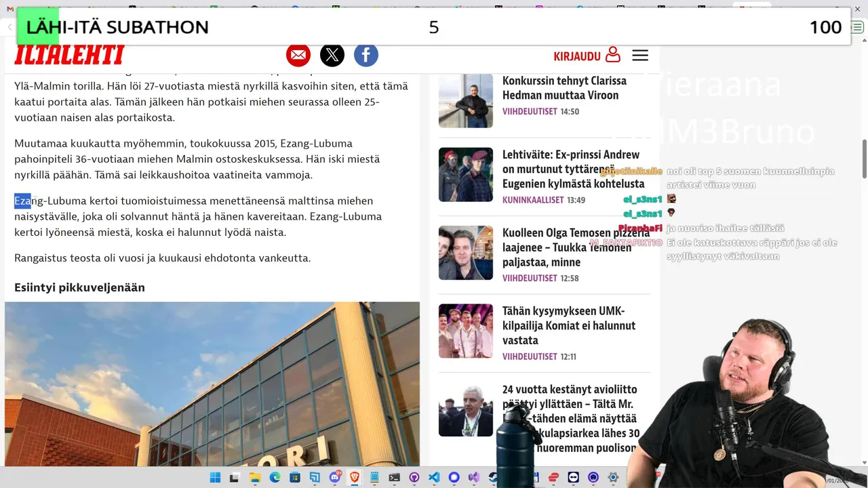Click VIIHDEUUTISET tag with timestamp 12:11
Image resolution: width=868 pixels, height=488 pixels.
(530, 357)
